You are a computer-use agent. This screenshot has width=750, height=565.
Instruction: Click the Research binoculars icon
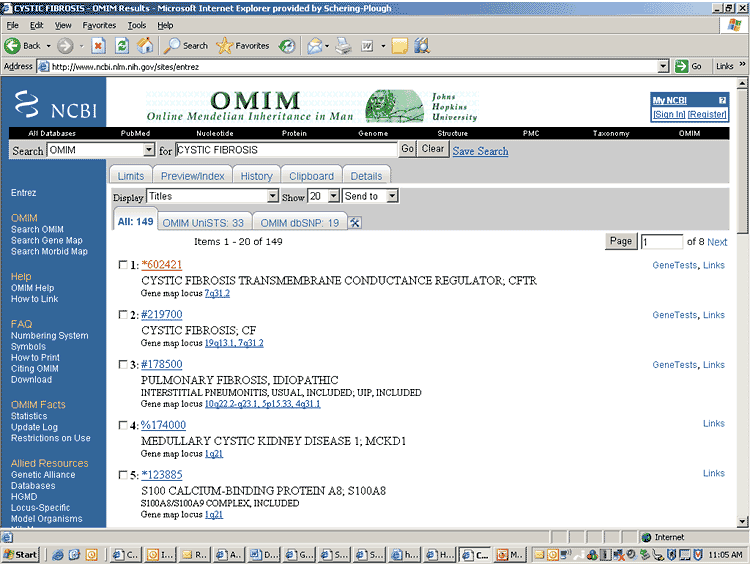422,46
